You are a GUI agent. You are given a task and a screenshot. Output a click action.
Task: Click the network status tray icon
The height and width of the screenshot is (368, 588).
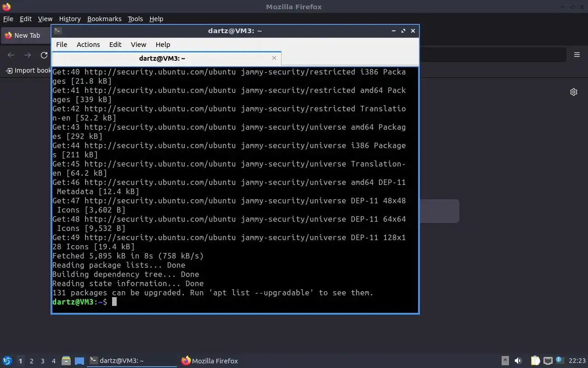pos(548,361)
